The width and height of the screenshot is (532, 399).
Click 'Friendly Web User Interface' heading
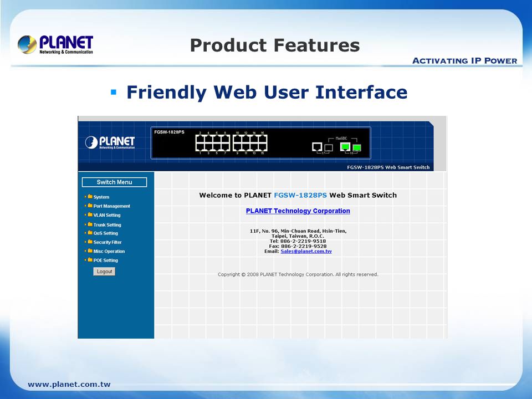click(x=267, y=93)
